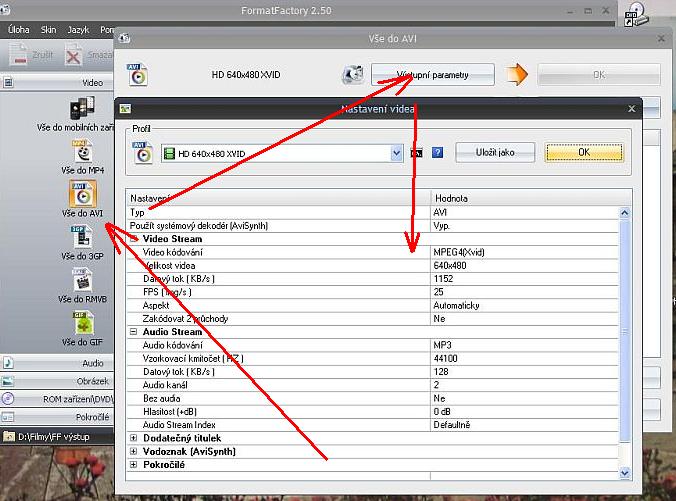Open the 'Vše do GIF' converter icon
Viewport: 676px width, 501px height.
pyautogui.click(x=83, y=323)
